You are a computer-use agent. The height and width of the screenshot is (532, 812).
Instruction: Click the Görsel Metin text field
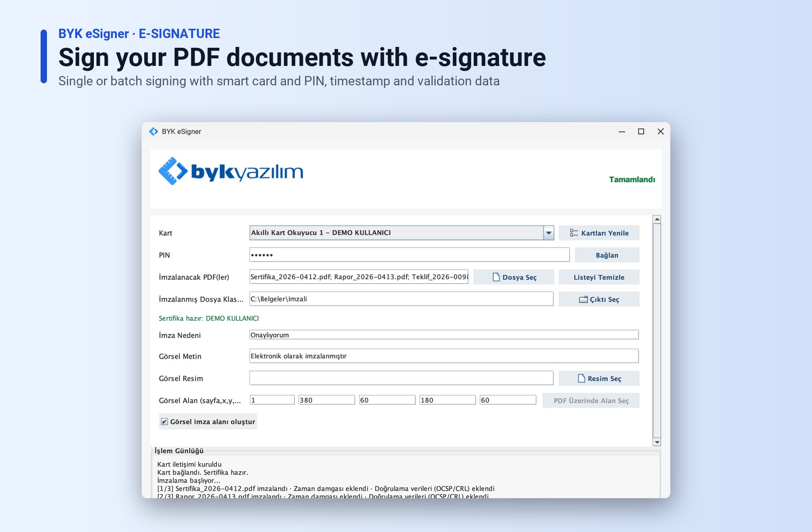pyautogui.click(x=444, y=356)
